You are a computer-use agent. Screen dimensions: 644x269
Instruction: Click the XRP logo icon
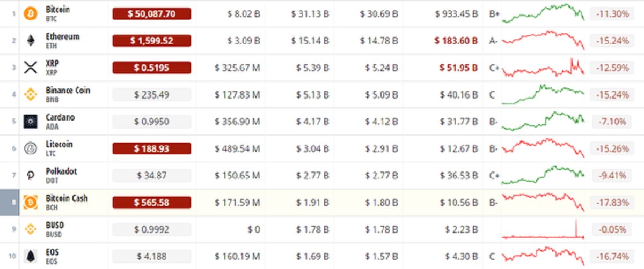(x=31, y=68)
